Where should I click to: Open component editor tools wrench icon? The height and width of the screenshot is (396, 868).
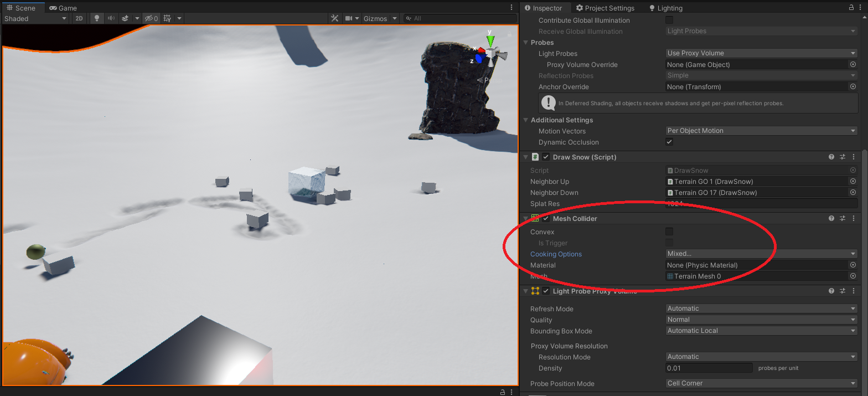[334, 18]
